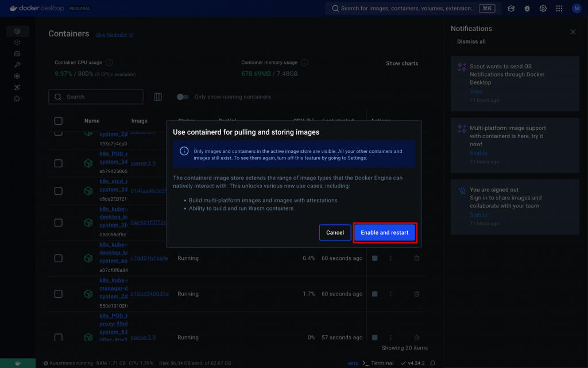Viewport: 588px width, 368px height.
Task: Click Disk 56.34 GB avail. status text
Action: 195,363
